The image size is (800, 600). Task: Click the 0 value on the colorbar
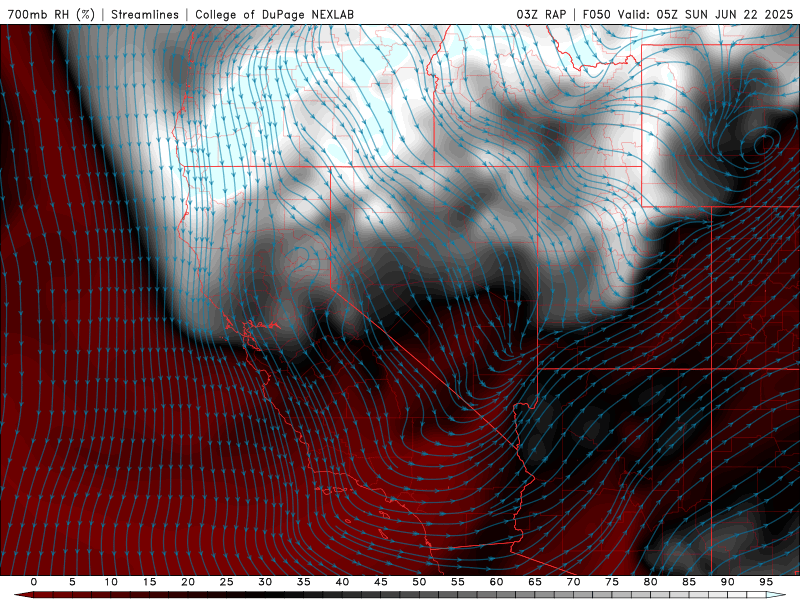[34, 582]
